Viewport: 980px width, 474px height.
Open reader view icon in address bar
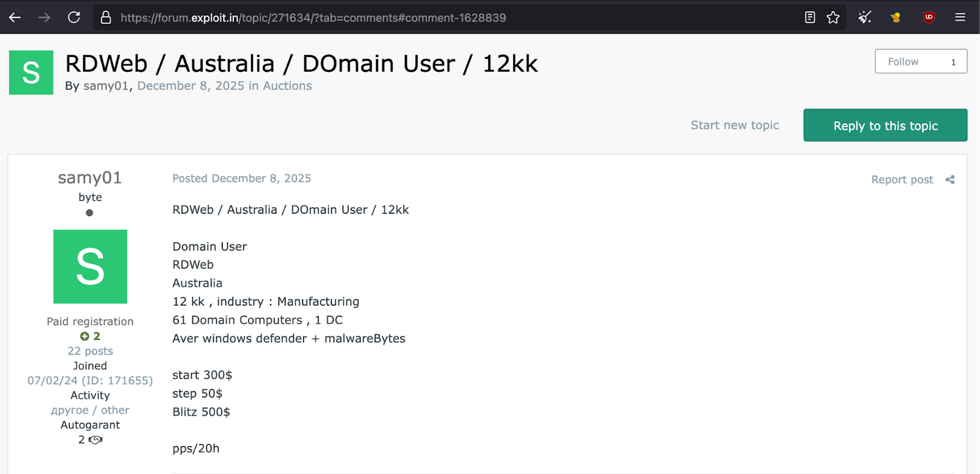tap(810, 17)
